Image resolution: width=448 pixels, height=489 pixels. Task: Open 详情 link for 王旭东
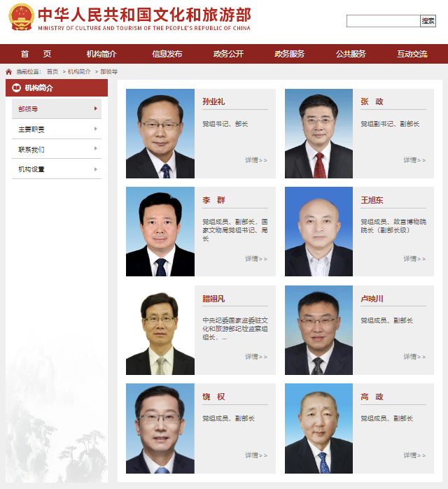pos(414,259)
